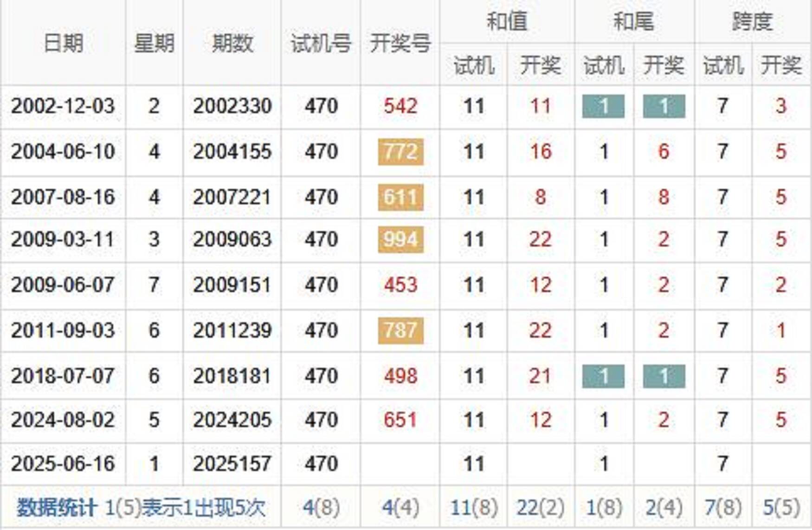The image size is (812, 530).
Task: Click the 日期 column header
Action: click(x=63, y=44)
